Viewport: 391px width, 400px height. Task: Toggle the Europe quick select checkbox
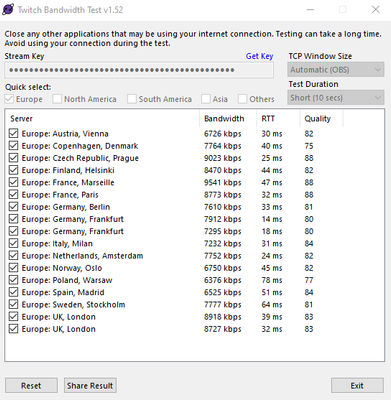click(9, 99)
